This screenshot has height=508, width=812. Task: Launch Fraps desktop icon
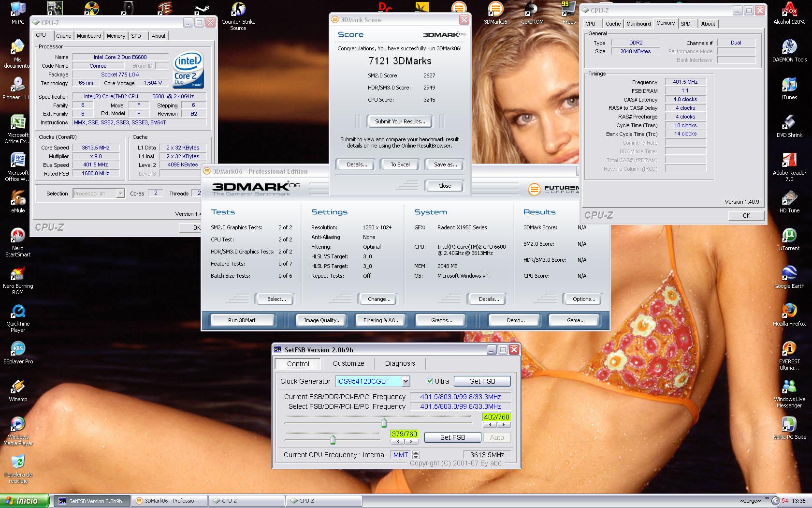click(x=569, y=13)
